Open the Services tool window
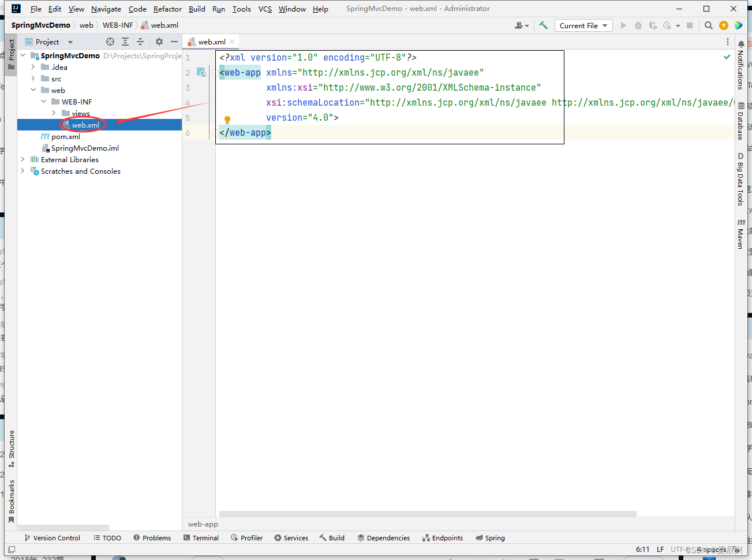Screen dimensions: 752x560 291,537
